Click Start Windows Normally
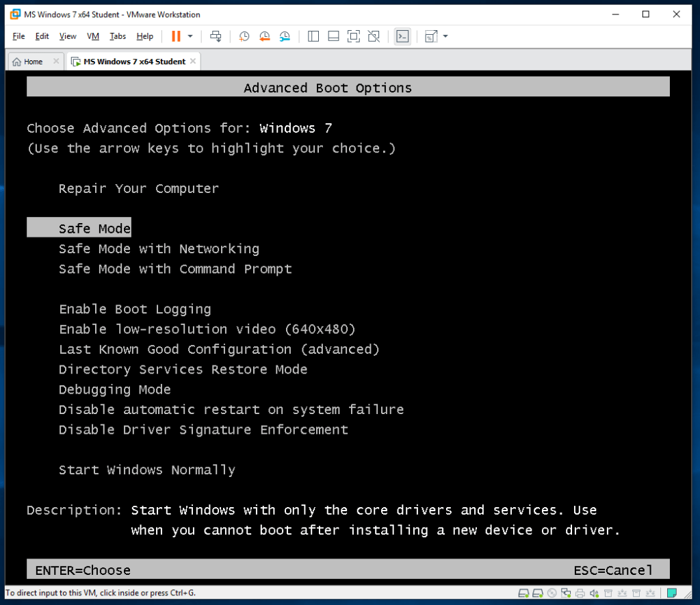Image resolution: width=700 pixels, height=605 pixels. (x=147, y=469)
